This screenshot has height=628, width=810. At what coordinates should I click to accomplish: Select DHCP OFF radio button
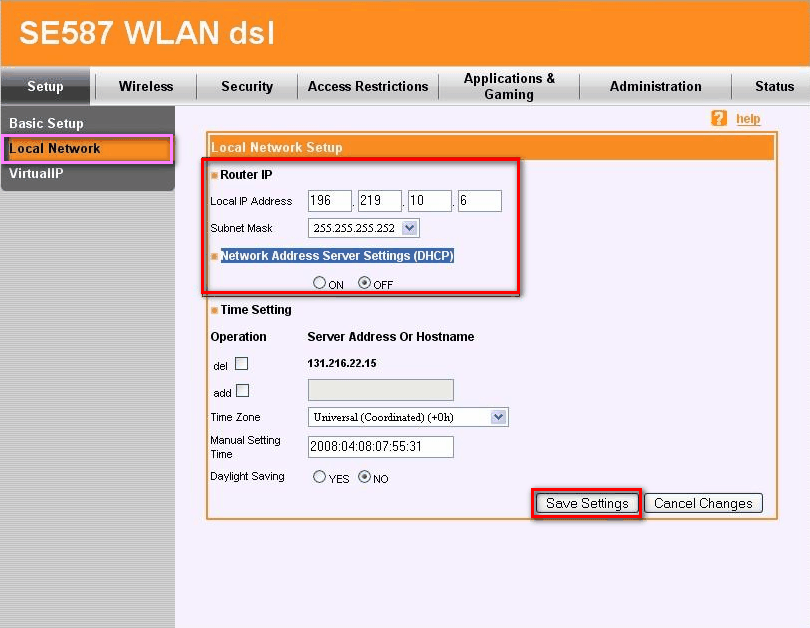(x=364, y=282)
